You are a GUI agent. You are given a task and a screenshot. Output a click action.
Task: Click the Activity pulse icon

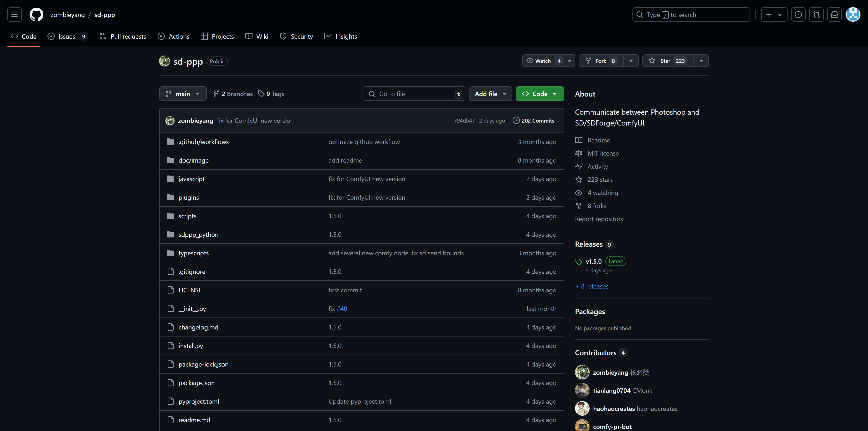tap(579, 166)
